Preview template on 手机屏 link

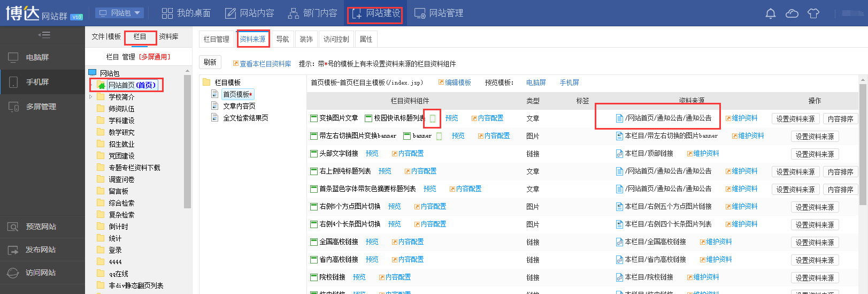click(x=569, y=82)
